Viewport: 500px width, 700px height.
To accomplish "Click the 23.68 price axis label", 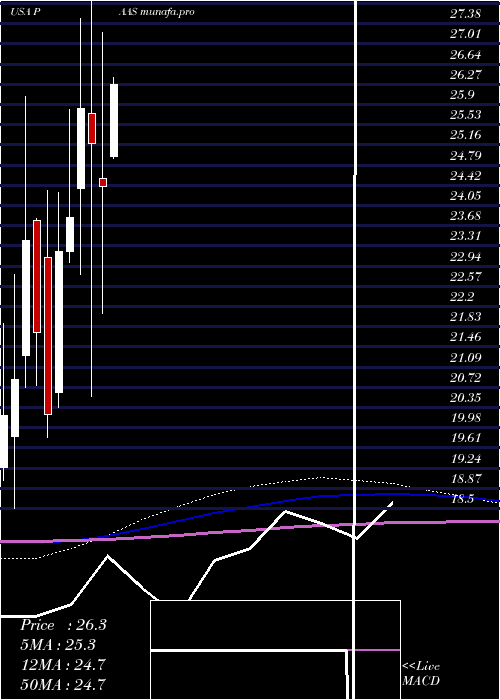I will [x=465, y=216].
